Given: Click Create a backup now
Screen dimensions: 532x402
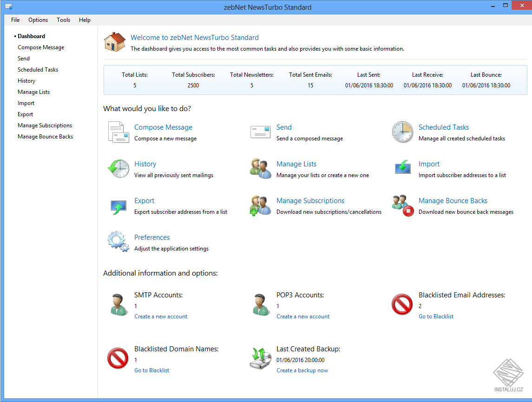Looking at the screenshot, I should tap(302, 370).
